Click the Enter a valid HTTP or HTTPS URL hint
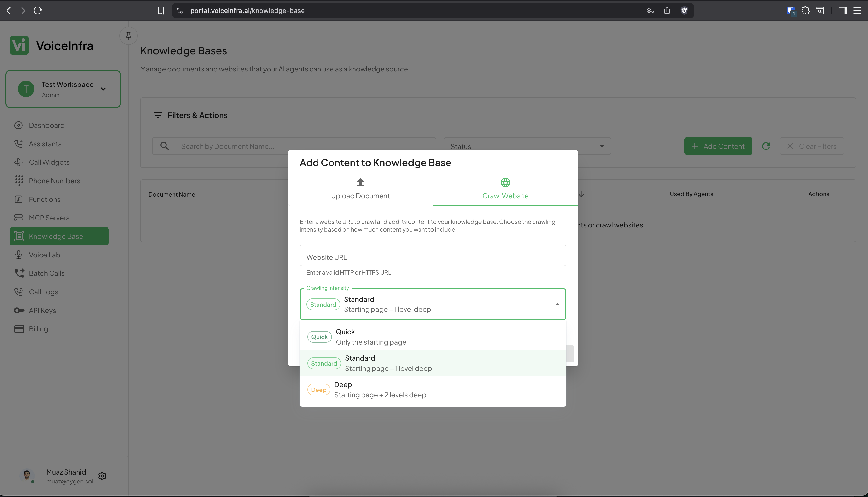Viewport: 868px width, 497px height. [348, 272]
